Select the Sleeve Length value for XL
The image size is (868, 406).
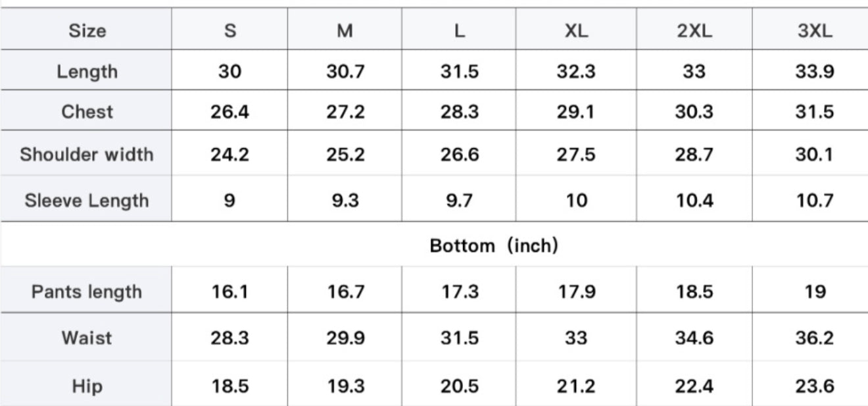(576, 200)
